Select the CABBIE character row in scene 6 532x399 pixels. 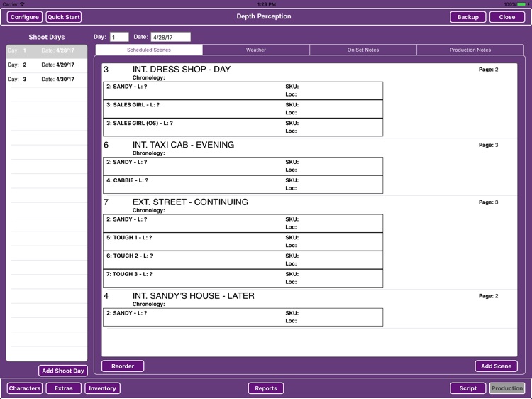(243, 185)
